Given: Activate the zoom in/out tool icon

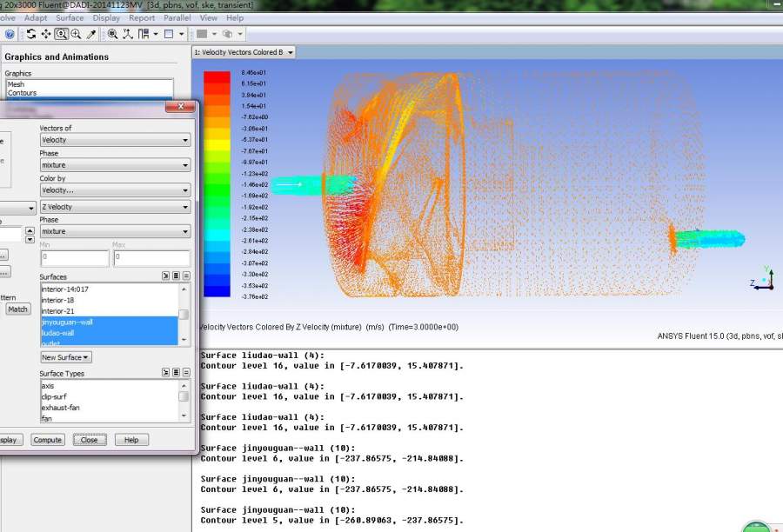Looking at the screenshot, I should tap(61, 34).
